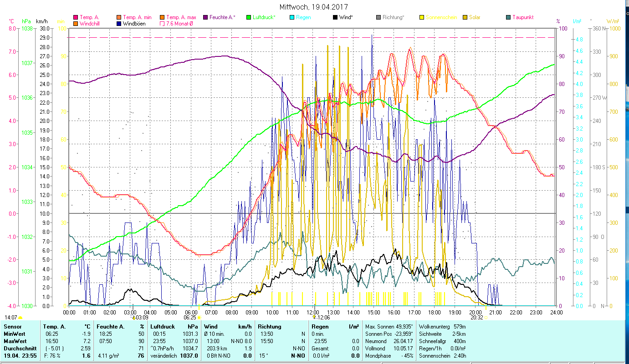
Task: Select the km/h axis unit label top left
Action: point(41,21)
